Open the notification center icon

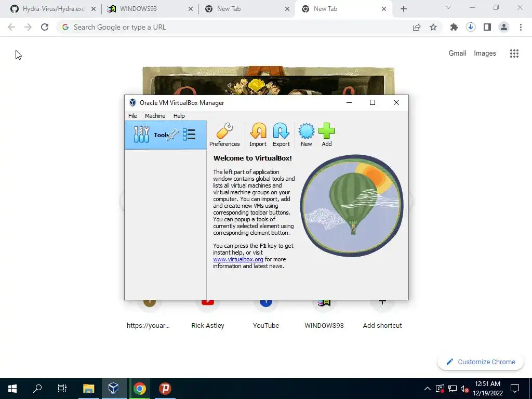click(x=515, y=389)
